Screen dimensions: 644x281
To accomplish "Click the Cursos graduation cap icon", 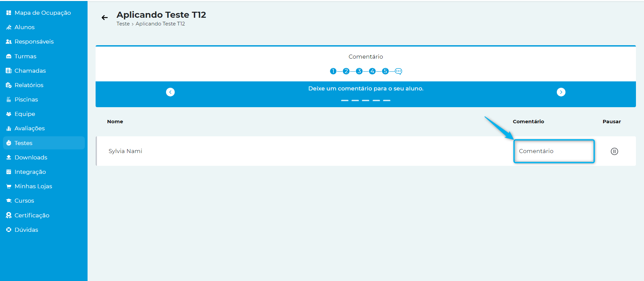I will click(x=9, y=201).
